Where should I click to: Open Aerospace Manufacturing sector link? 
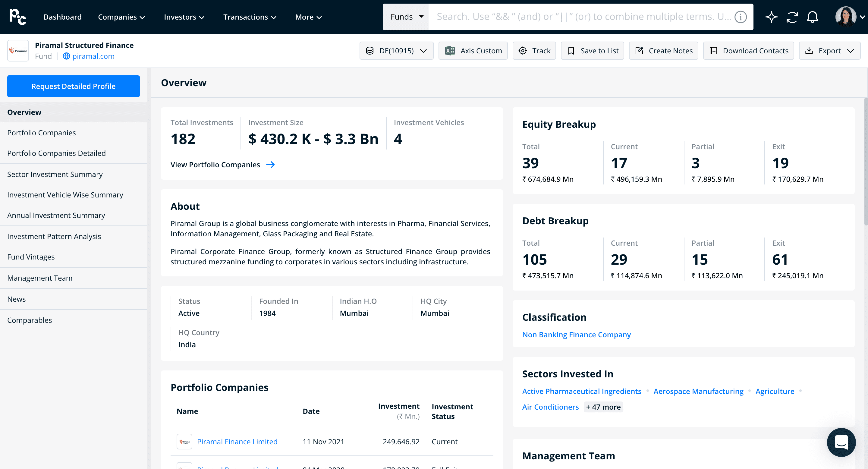(x=698, y=391)
